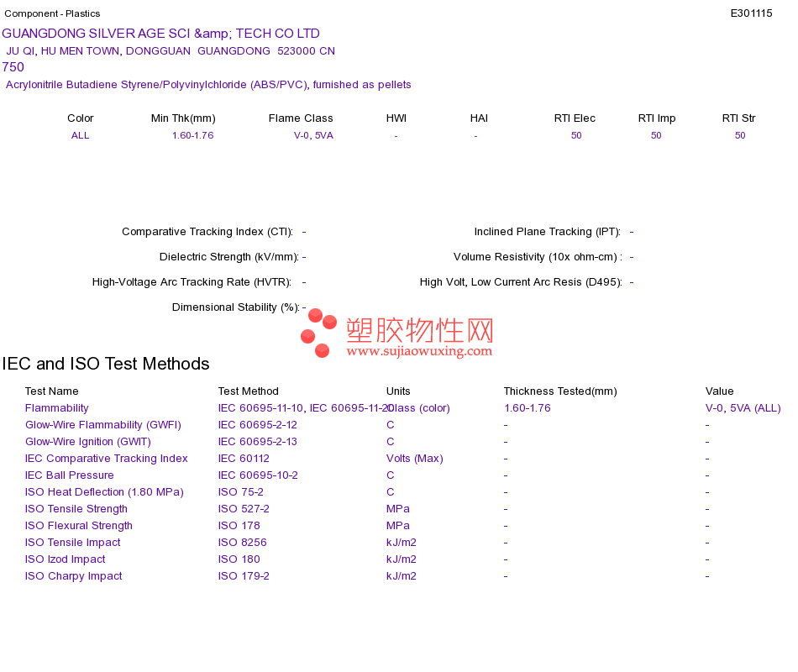The image size is (798, 672).
Task: Click the 'Test Method' column header
Action: [249, 391]
